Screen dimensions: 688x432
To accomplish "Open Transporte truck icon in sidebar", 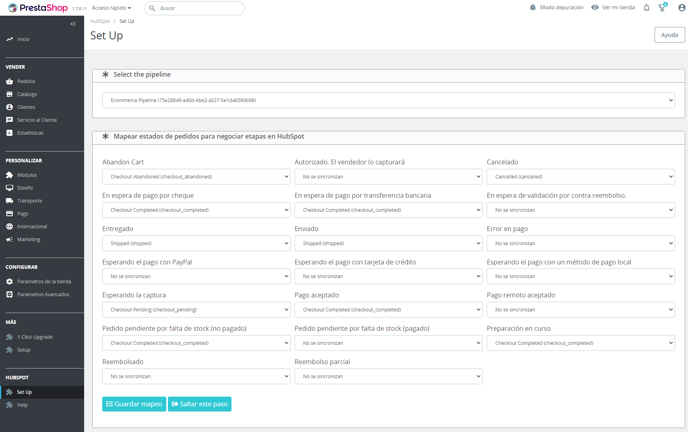I will coord(9,201).
